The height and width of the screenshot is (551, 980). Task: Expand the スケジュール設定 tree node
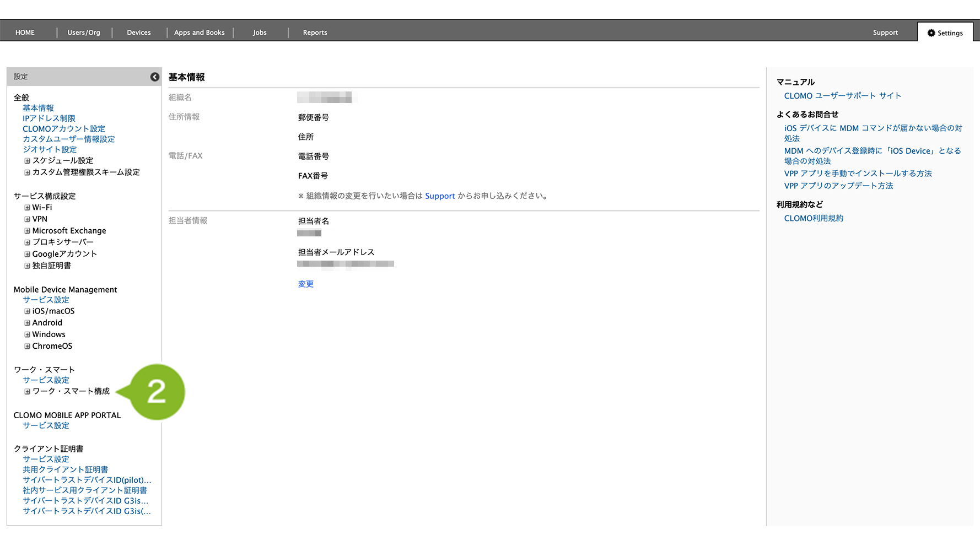click(27, 161)
